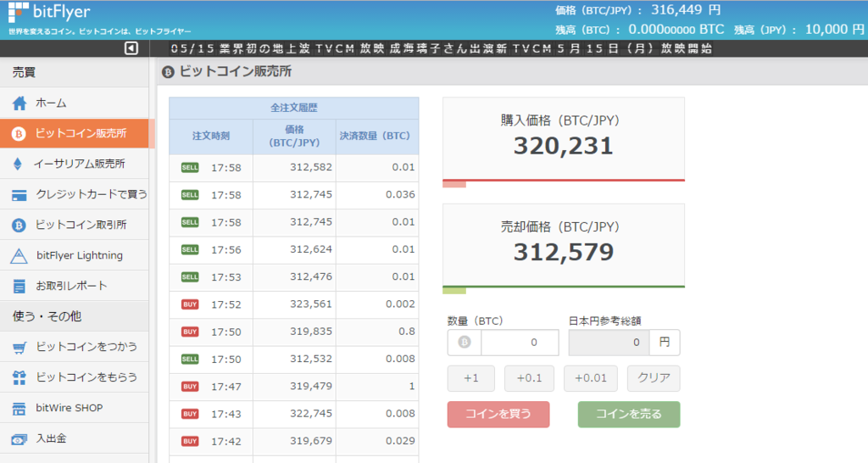Viewport: 868px width, 463px height.
Task: Click the SELL badge for price 312,532
Action: (190, 359)
